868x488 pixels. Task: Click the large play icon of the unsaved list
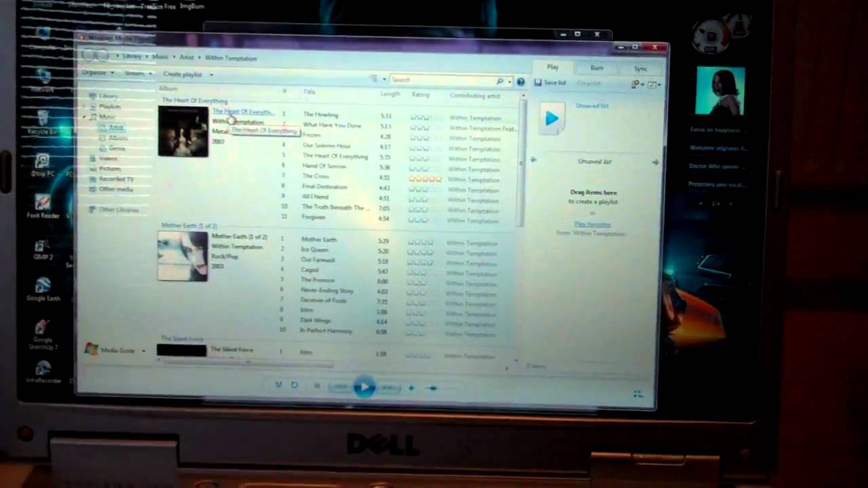[x=552, y=119]
